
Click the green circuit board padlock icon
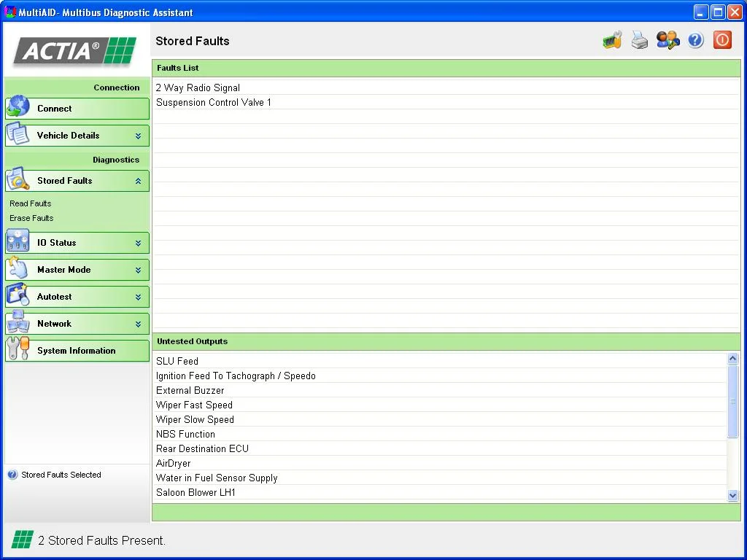coord(612,40)
